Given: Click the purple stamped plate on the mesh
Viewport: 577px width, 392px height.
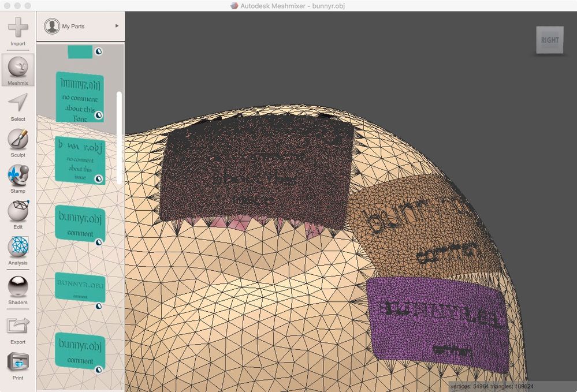Looking at the screenshot, I should click(438, 324).
